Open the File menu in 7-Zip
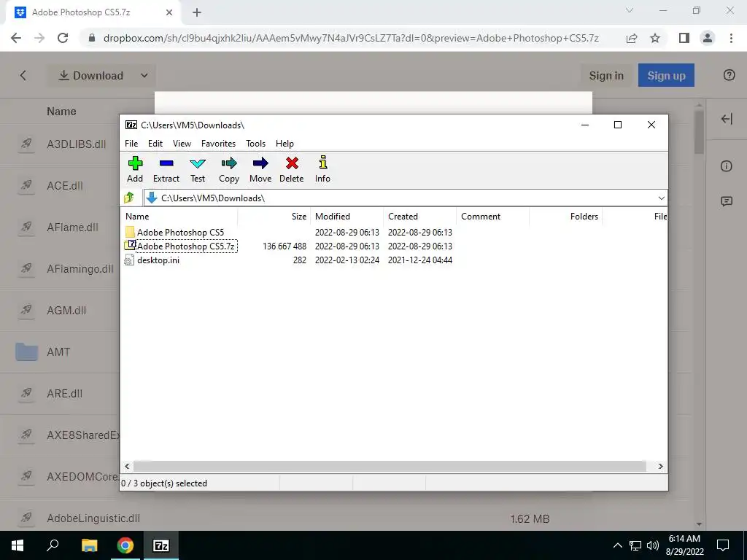 point(131,144)
